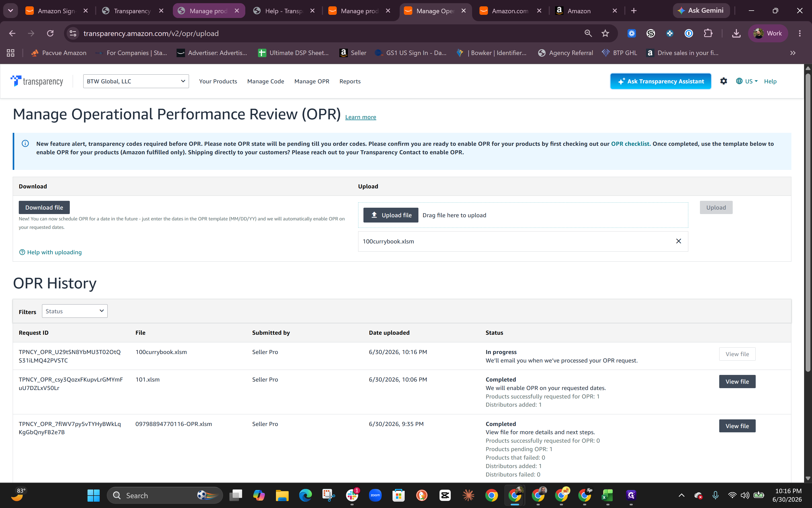Open Chrome extensions puzzle icon

tap(708, 33)
